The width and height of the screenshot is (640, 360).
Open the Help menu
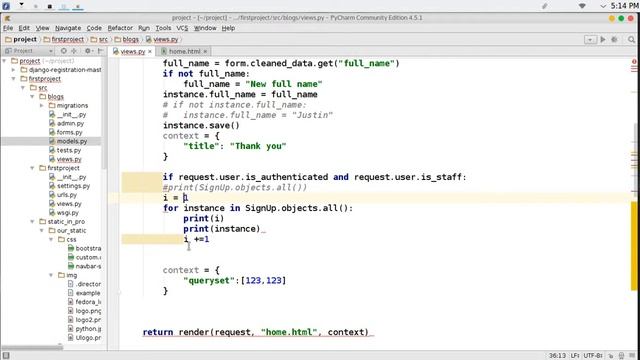(228, 28)
